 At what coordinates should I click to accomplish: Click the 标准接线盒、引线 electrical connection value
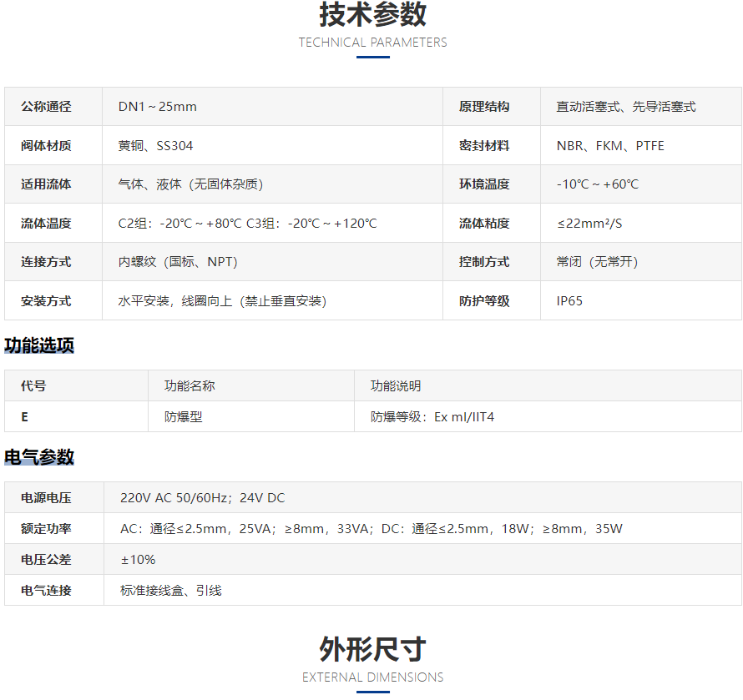click(171, 591)
